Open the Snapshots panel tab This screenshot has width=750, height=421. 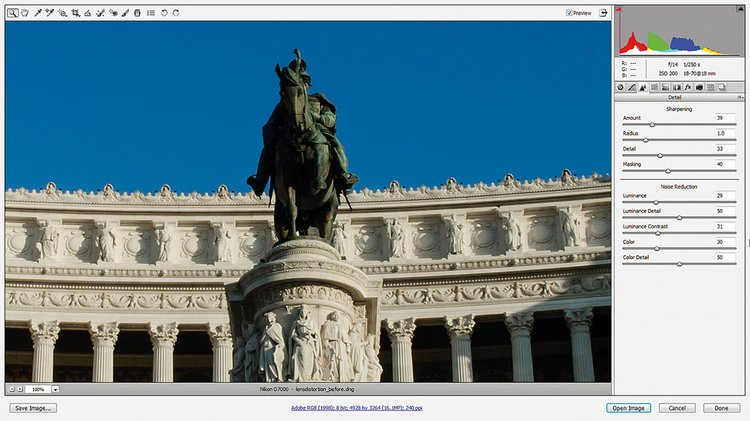[722, 87]
